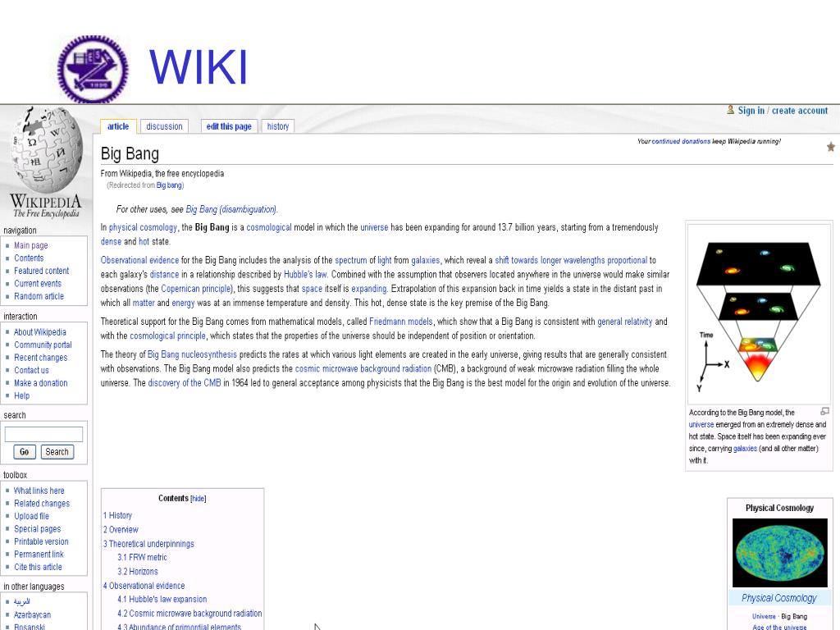Open the general relativity link
Image resolution: width=840 pixels, height=630 pixels.
pyautogui.click(x=624, y=322)
